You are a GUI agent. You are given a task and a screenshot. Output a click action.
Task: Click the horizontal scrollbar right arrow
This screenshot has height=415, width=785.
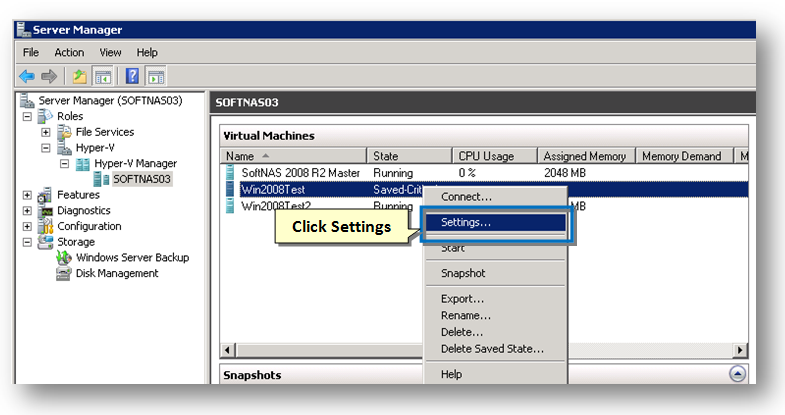point(741,349)
